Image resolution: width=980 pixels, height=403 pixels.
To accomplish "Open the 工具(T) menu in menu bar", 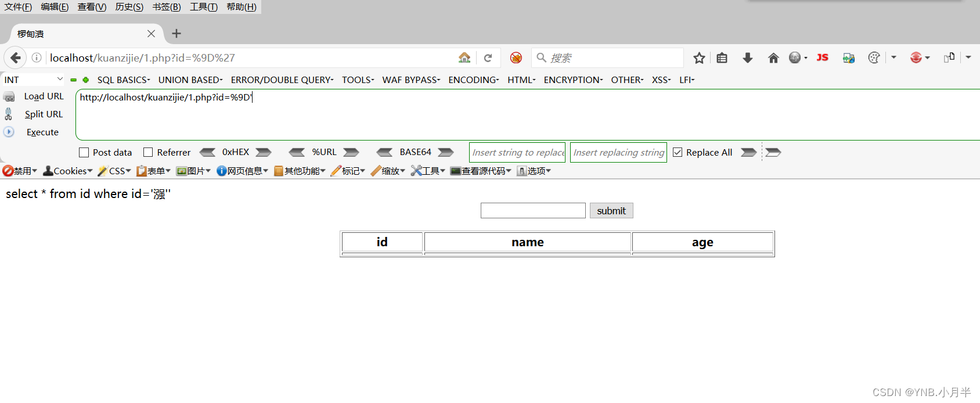I will pos(204,7).
